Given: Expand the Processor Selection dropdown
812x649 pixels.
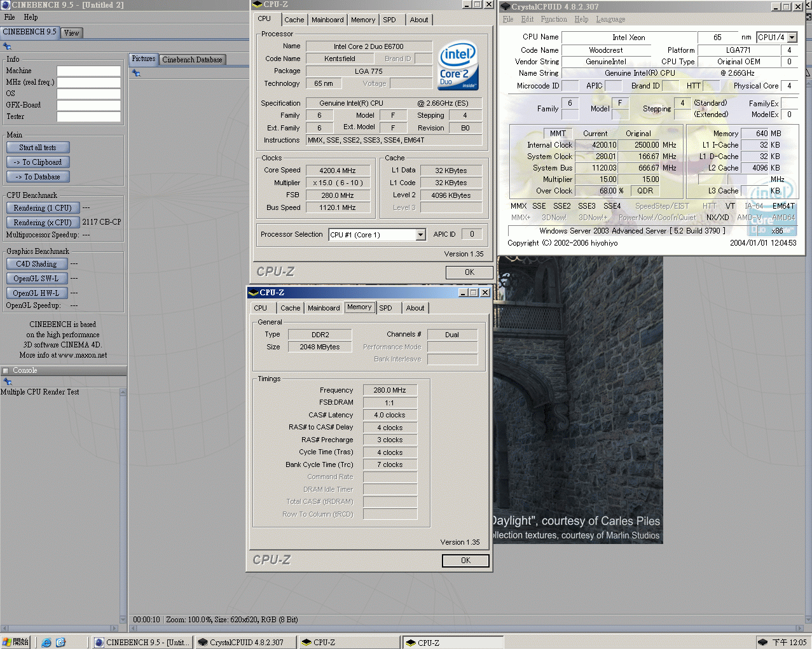Looking at the screenshot, I should 420,235.
